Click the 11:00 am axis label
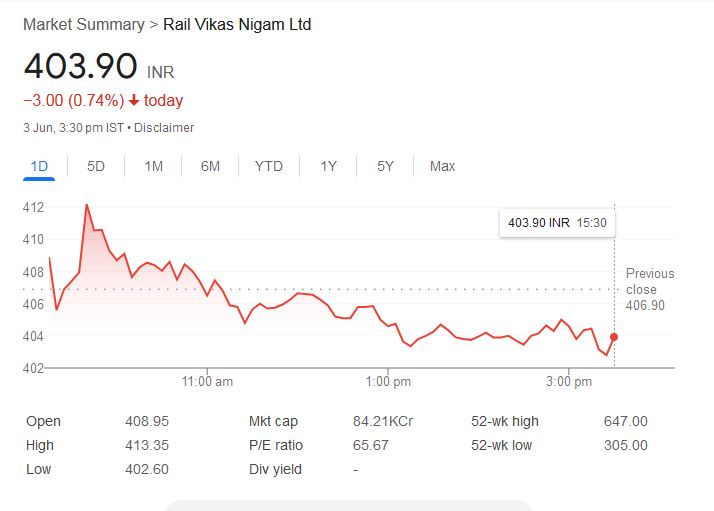Viewport: 714px width, 511px height. (x=209, y=382)
